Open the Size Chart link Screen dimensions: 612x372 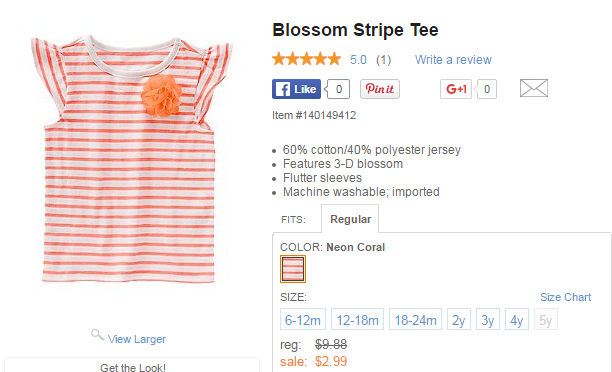pos(566,297)
